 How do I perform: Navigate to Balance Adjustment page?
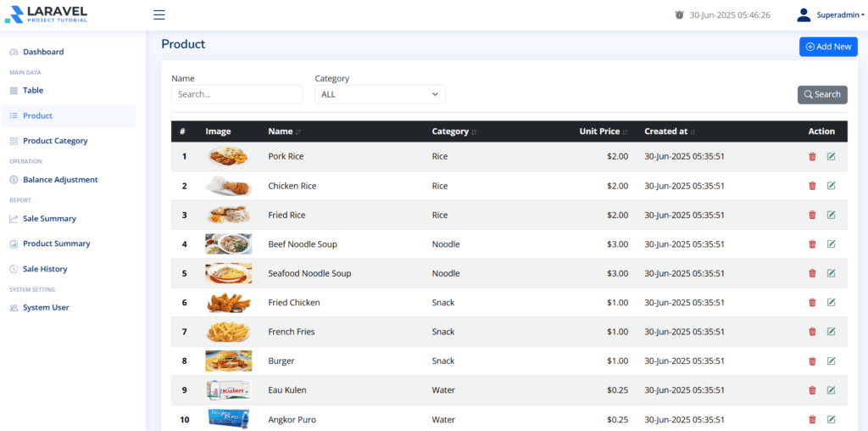pyautogui.click(x=60, y=180)
